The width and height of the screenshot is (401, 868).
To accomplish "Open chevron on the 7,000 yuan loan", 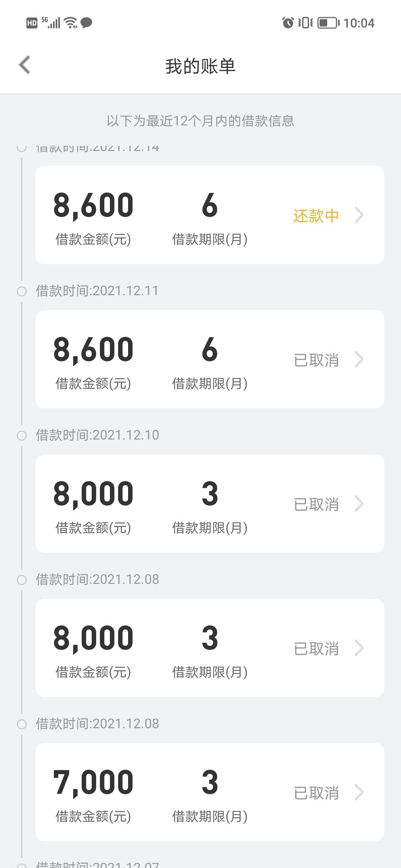I will [x=359, y=792].
